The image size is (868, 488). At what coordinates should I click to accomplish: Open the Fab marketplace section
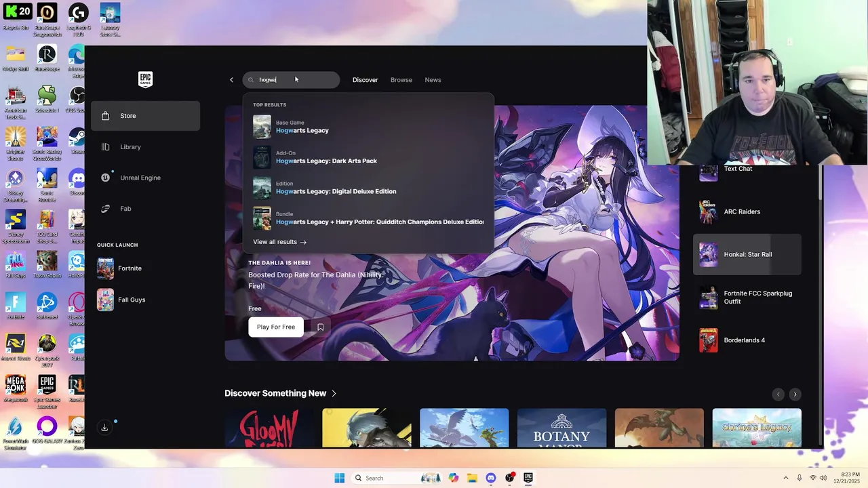(x=145, y=209)
